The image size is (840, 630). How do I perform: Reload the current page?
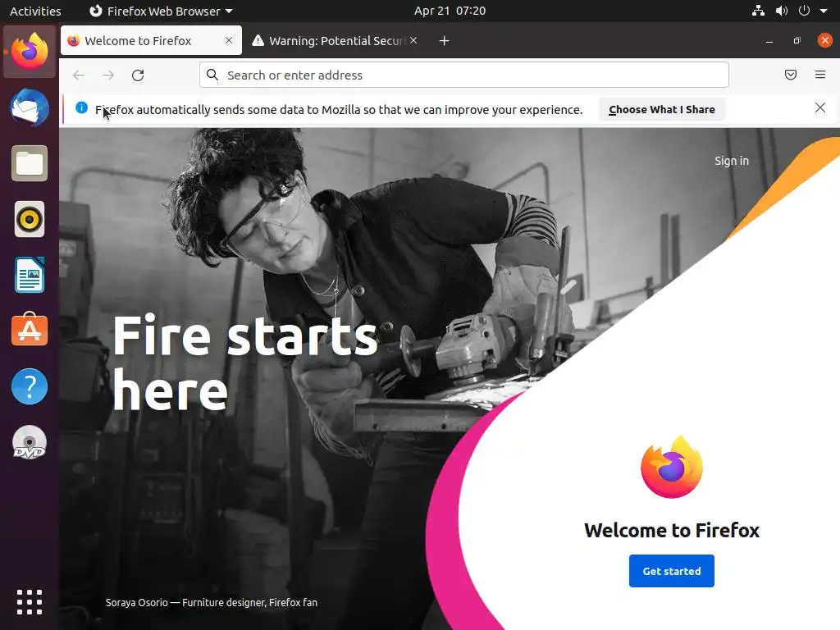[x=138, y=75]
